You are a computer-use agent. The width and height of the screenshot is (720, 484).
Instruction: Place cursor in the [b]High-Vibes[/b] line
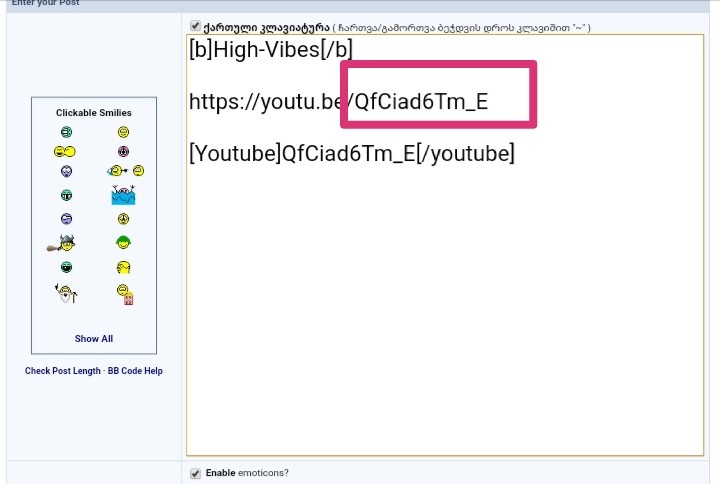point(271,49)
